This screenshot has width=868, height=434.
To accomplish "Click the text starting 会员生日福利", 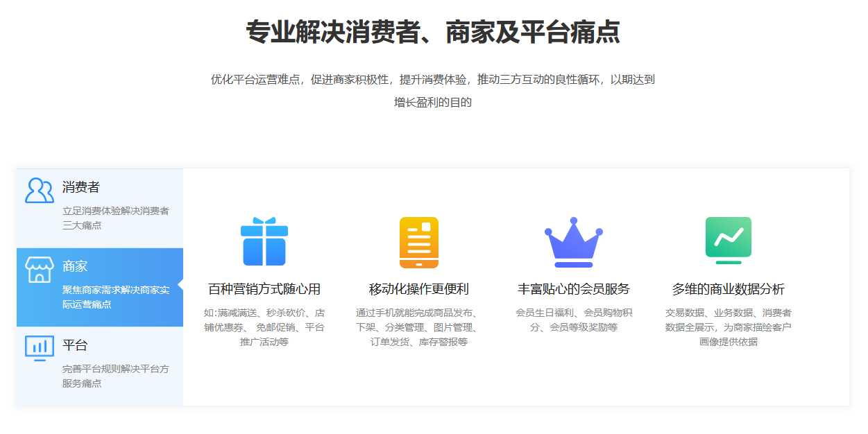I will coord(574,320).
